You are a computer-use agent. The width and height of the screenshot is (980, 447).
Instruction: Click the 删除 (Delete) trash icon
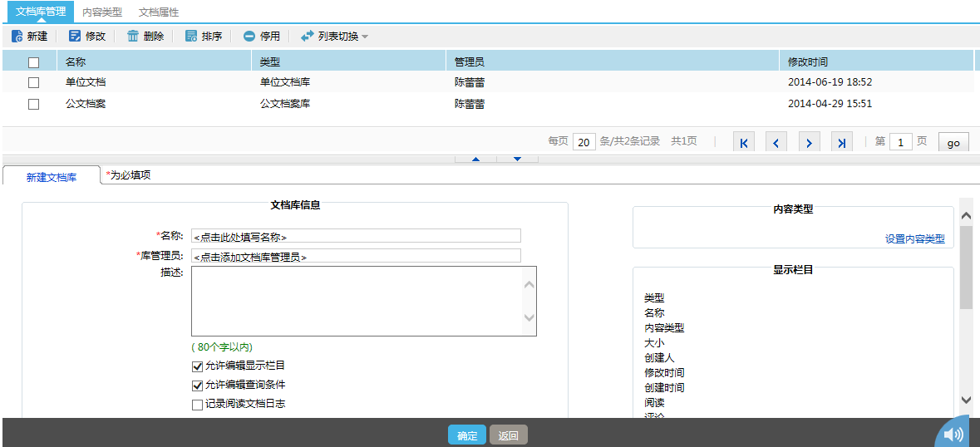pos(133,37)
